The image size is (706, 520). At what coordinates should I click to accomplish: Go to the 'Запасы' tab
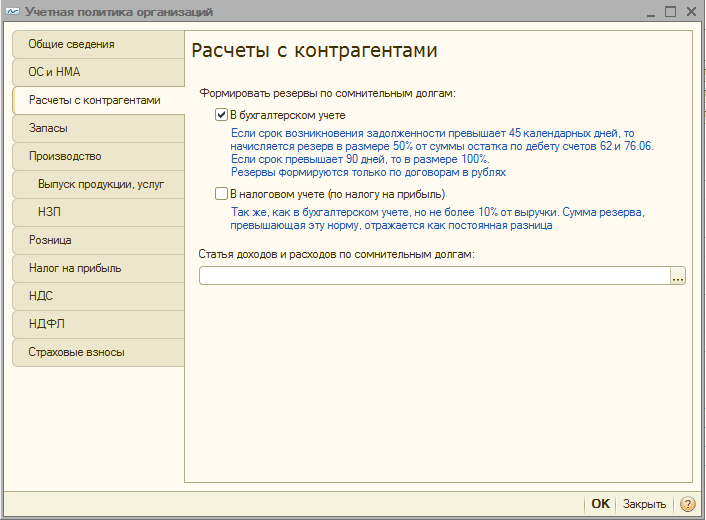(x=98, y=128)
